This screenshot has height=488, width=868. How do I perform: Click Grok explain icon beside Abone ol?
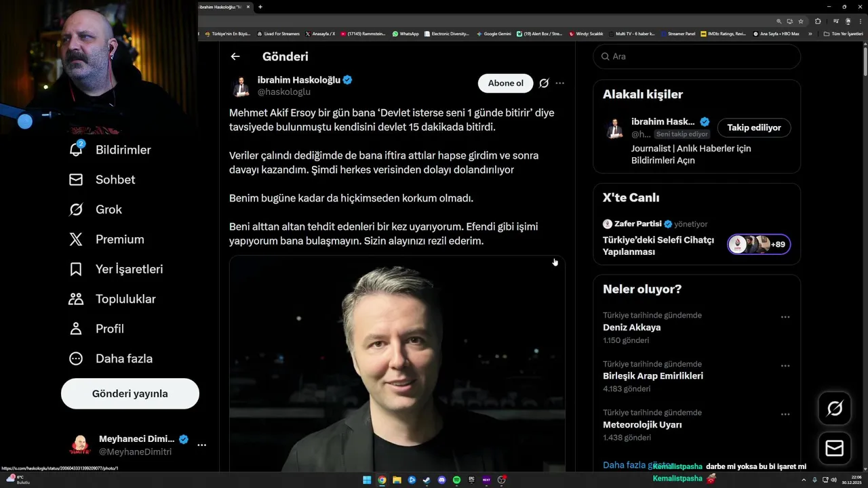click(544, 83)
